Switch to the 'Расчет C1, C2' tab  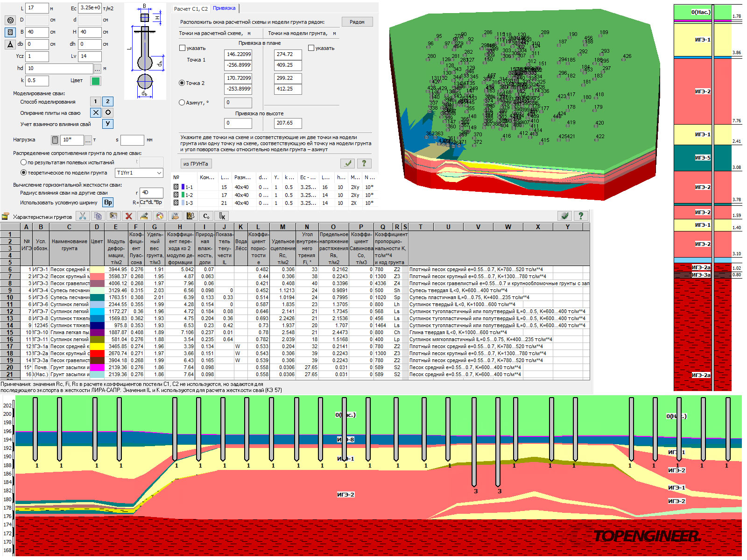(190, 9)
